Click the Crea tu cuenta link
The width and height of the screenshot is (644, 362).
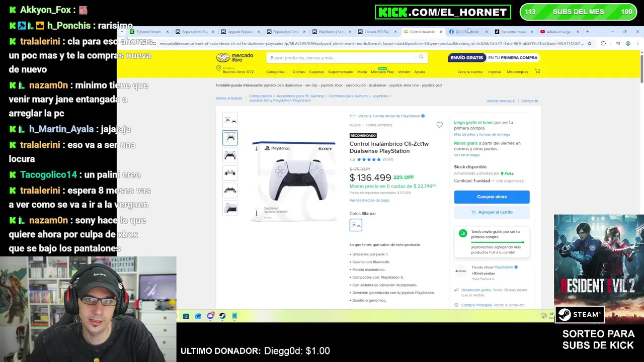[x=470, y=72]
